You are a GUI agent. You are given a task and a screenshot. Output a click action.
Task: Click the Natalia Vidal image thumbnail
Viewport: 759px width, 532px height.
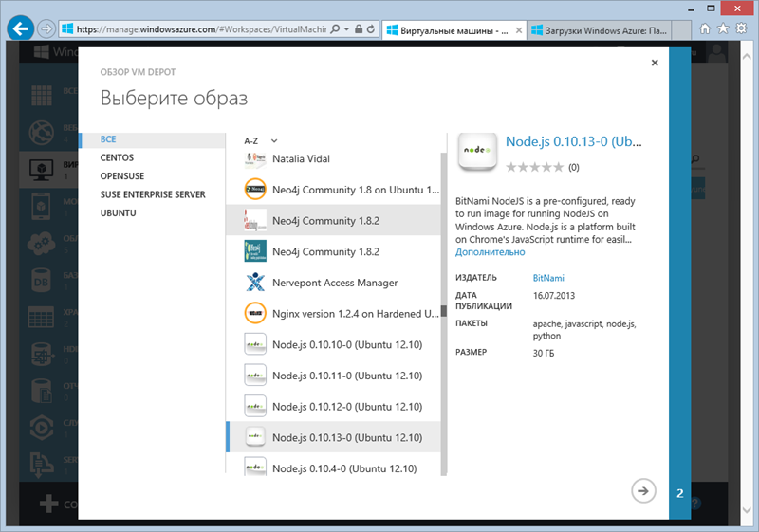255,159
